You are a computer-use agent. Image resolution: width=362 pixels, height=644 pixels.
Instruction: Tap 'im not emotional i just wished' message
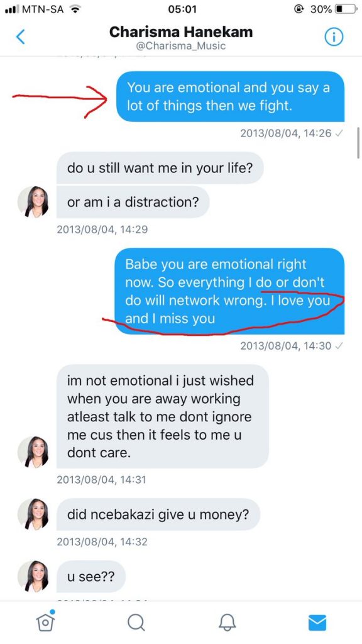[x=163, y=416]
